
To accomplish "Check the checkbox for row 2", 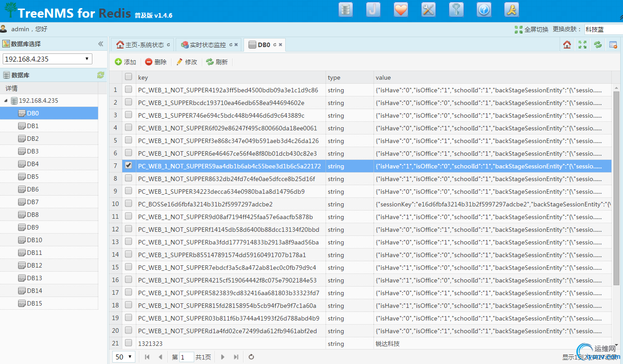I will click(x=129, y=102).
